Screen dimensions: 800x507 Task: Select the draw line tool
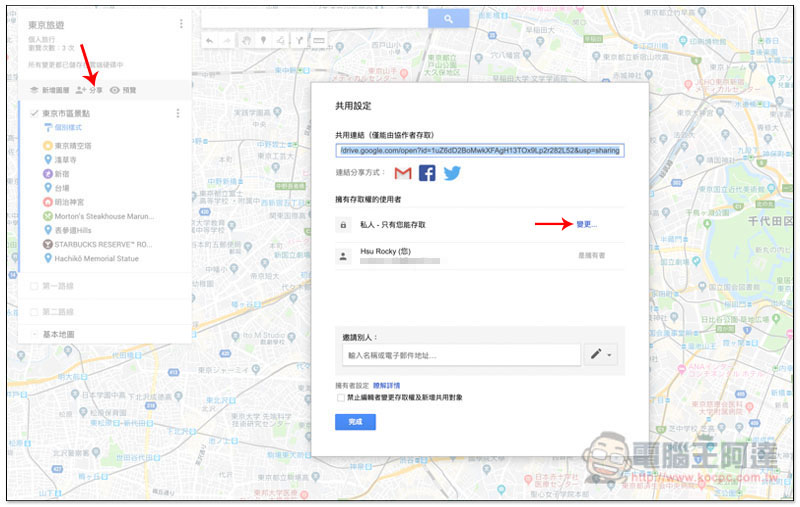coord(281,41)
